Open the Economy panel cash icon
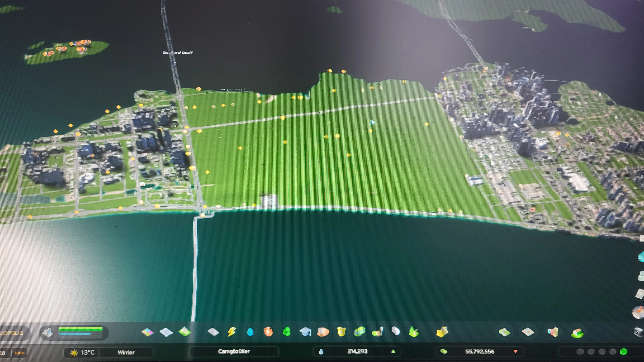This screenshot has height=362, width=644. point(504,332)
